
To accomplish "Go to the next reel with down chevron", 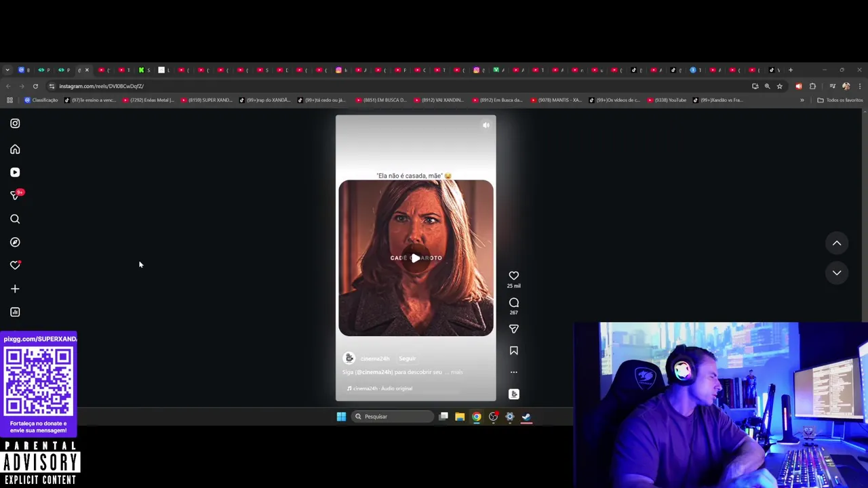I will coord(837,272).
